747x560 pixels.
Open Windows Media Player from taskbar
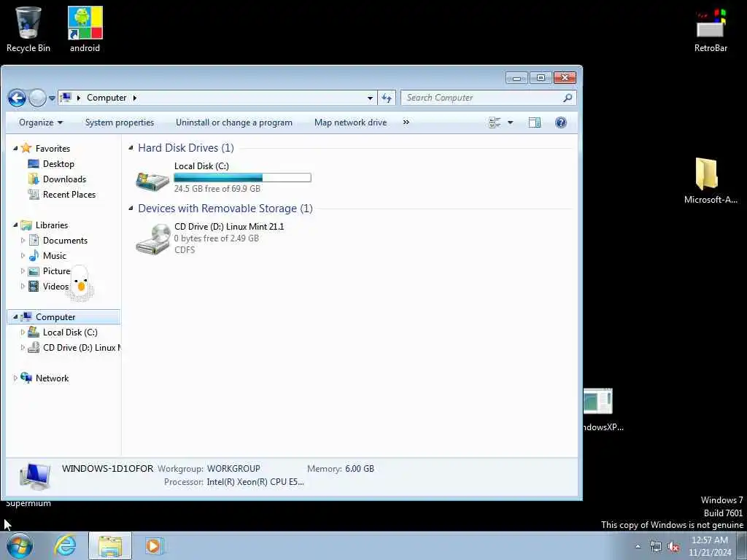[155, 545]
